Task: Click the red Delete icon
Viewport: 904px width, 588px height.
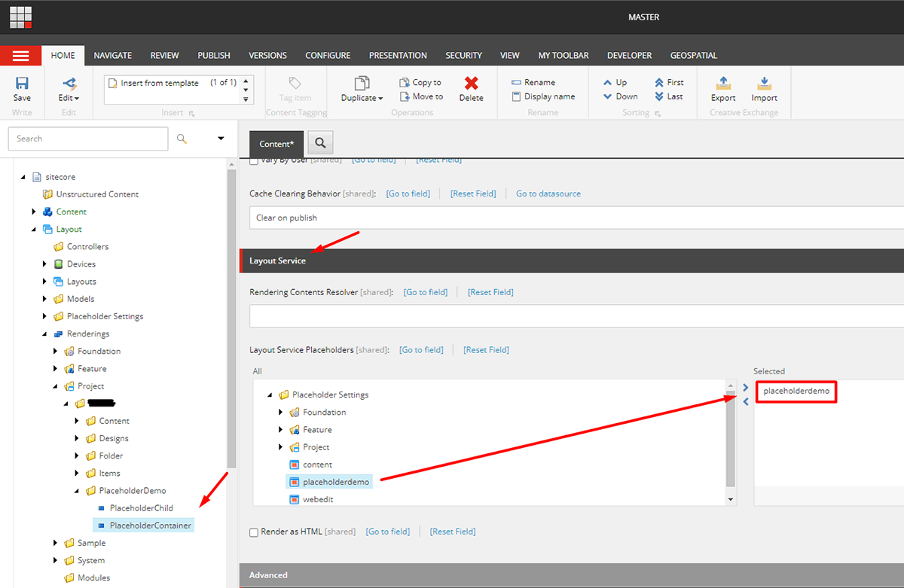Action: click(x=471, y=84)
